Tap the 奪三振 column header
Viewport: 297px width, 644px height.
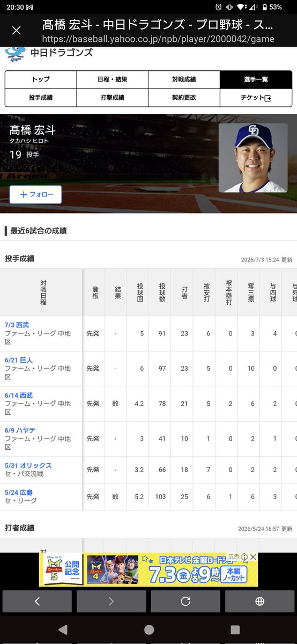[x=250, y=292]
